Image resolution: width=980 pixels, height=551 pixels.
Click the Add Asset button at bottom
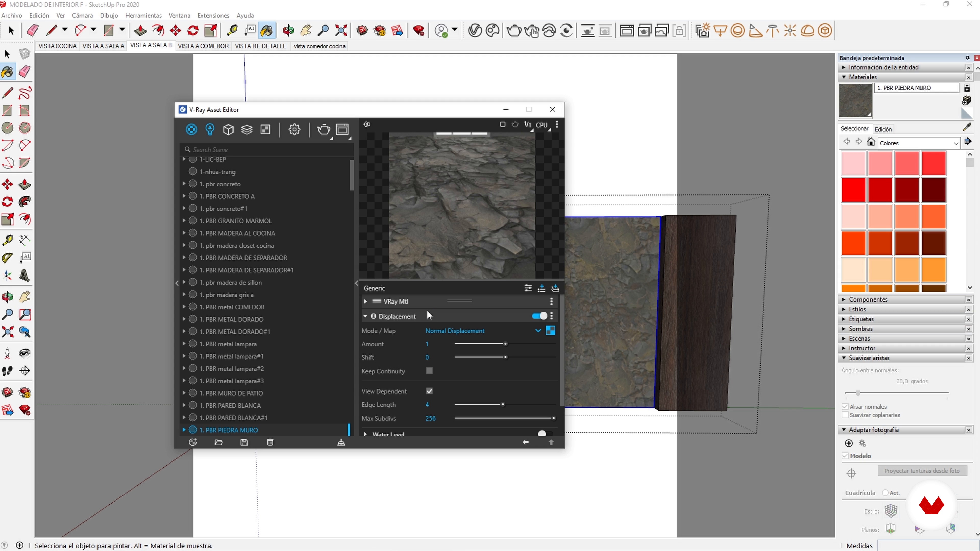pyautogui.click(x=193, y=442)
